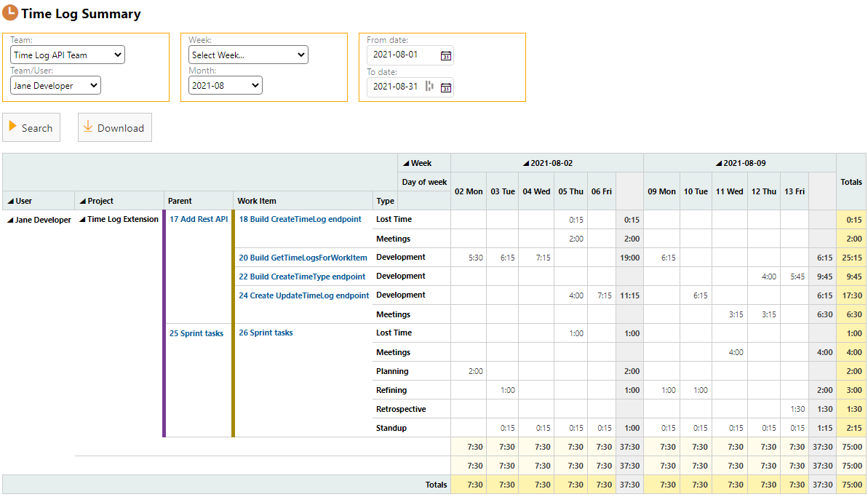Open work item 17 Add Rest API

pyautogui.click(x=199, y=219)
